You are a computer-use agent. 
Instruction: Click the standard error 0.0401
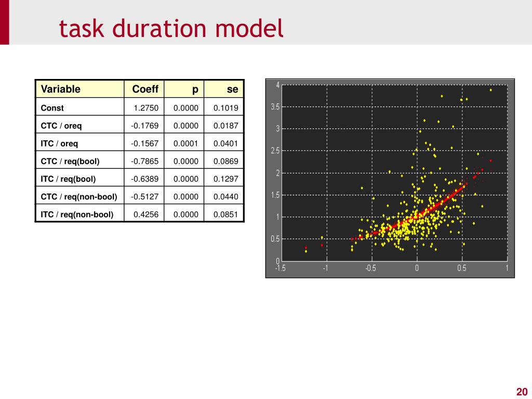click(x=225, y=143)
